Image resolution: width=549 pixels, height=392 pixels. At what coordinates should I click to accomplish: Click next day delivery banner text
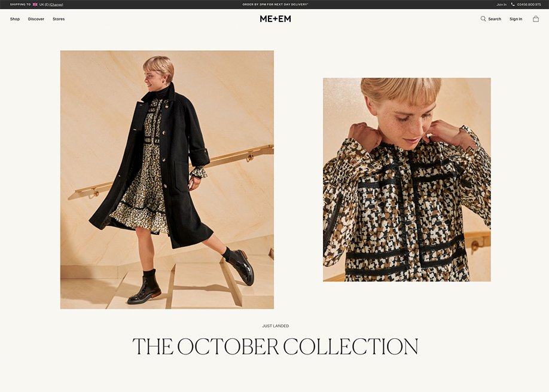(275, 5)
